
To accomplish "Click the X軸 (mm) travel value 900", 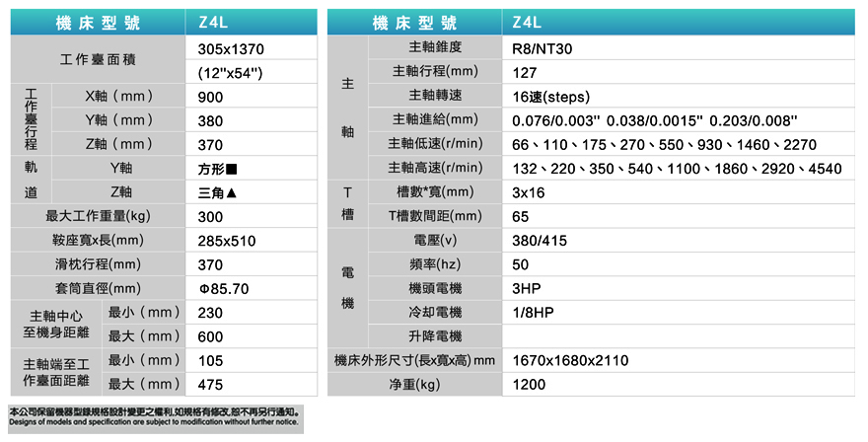I will point(210,97).
